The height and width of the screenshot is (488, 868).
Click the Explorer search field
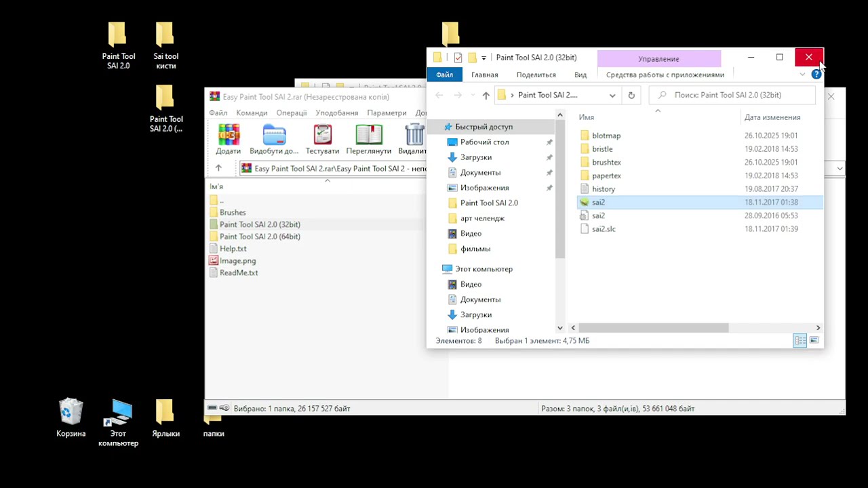coord(732,96)
